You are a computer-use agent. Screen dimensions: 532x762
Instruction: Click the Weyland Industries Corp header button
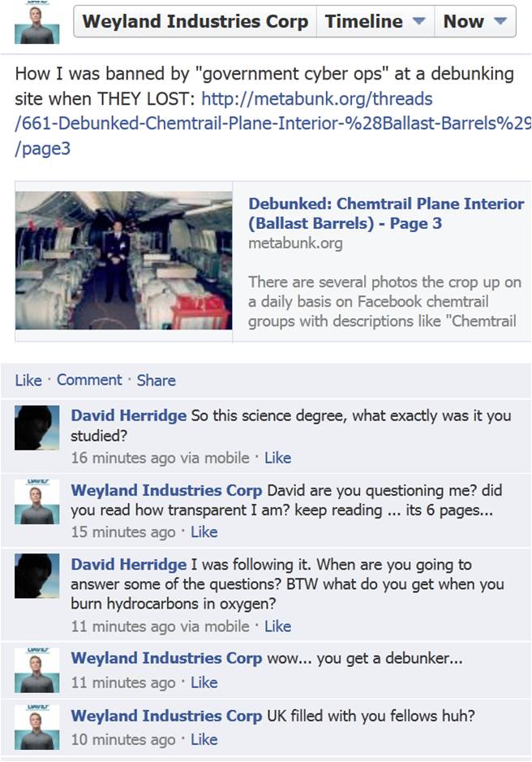coord(195,21)
